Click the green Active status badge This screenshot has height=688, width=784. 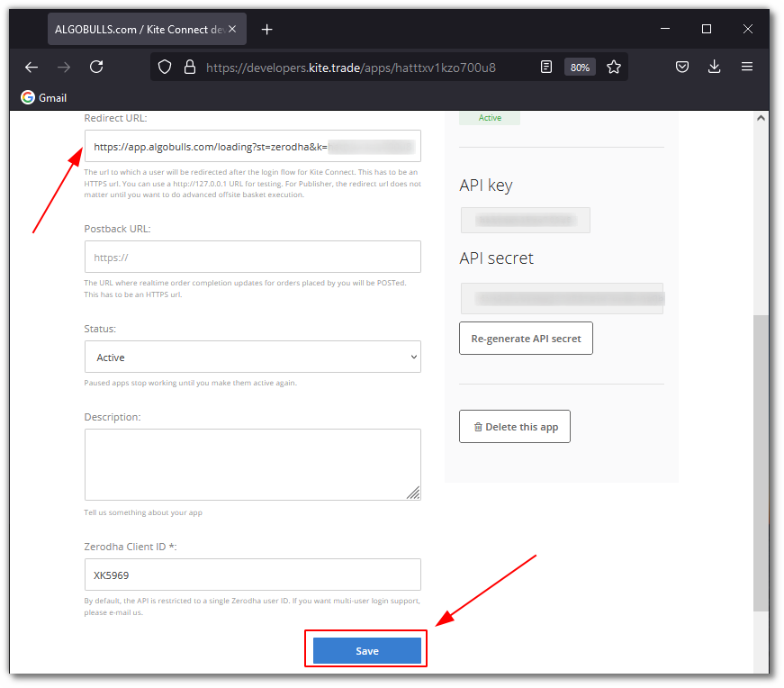coord(490,118)
